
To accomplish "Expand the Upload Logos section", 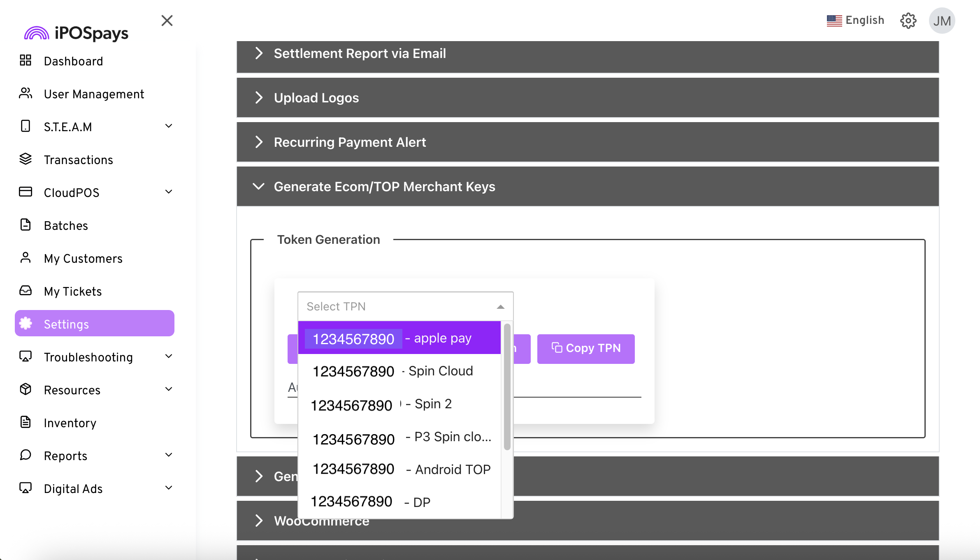I will (x=258, y=97).
